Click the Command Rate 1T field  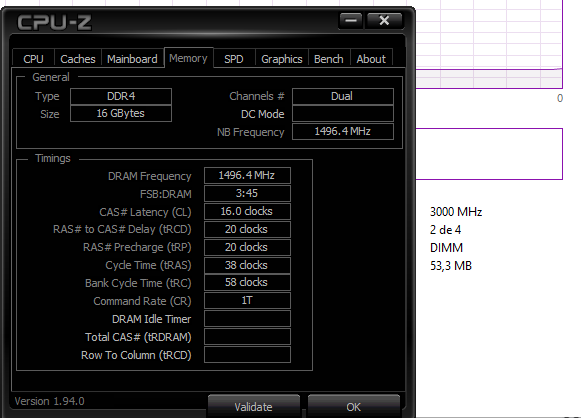(247, 301)
